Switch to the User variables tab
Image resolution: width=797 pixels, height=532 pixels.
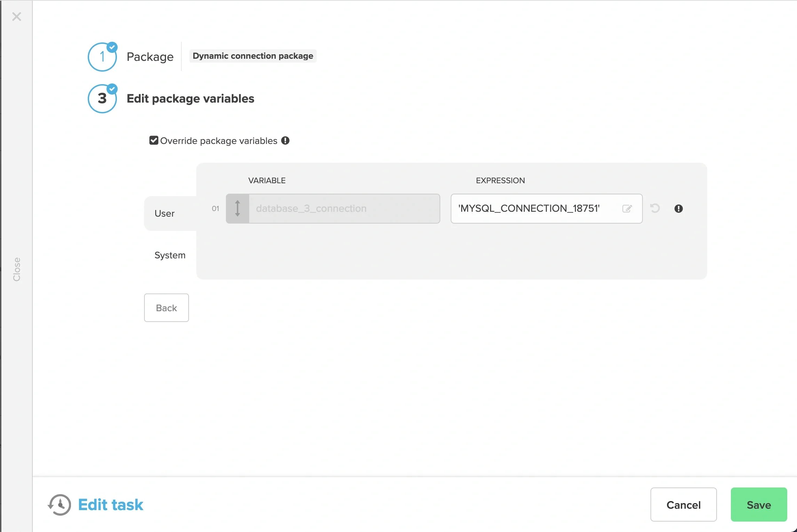coord(165,213)
